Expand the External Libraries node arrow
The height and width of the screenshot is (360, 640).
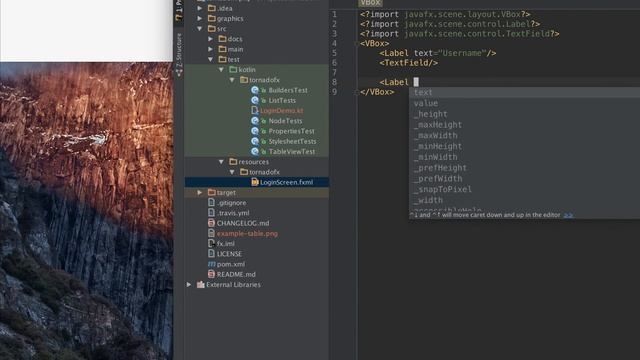tap(189, 284)
